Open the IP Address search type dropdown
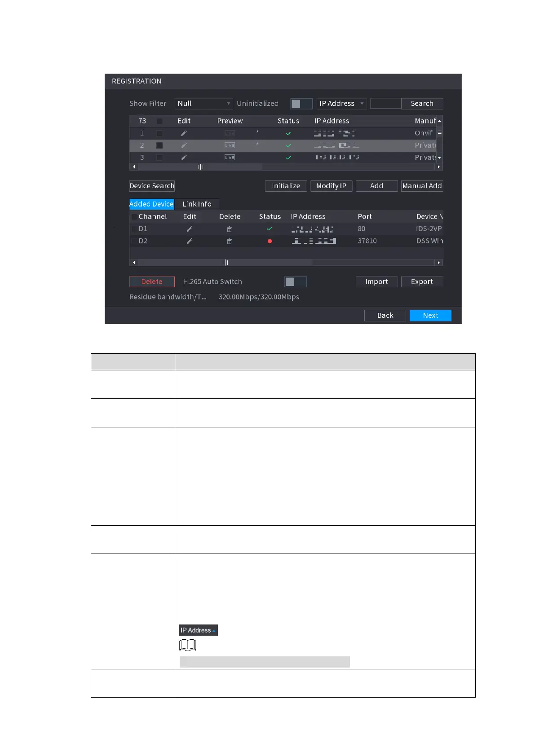Image resolution: width=535 pixels, height=756 pixels. 341,104
